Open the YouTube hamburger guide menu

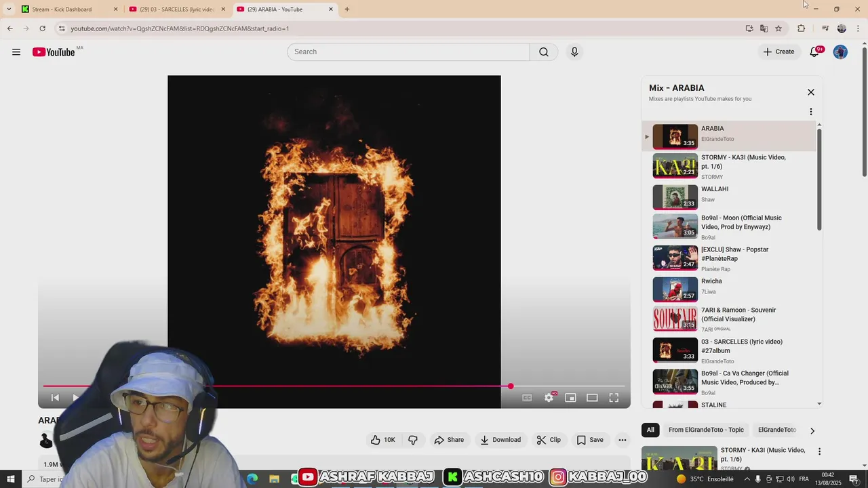[x=16, y=52]
